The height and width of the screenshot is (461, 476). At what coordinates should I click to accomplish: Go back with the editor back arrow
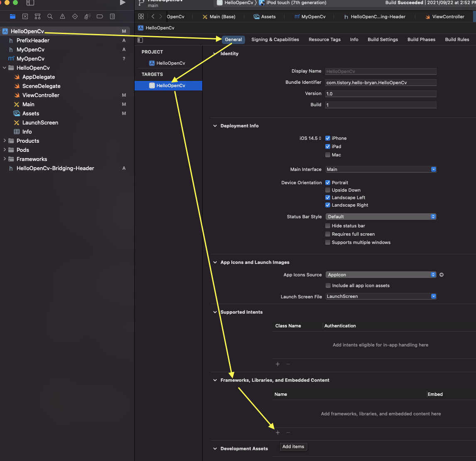(153, 16)
